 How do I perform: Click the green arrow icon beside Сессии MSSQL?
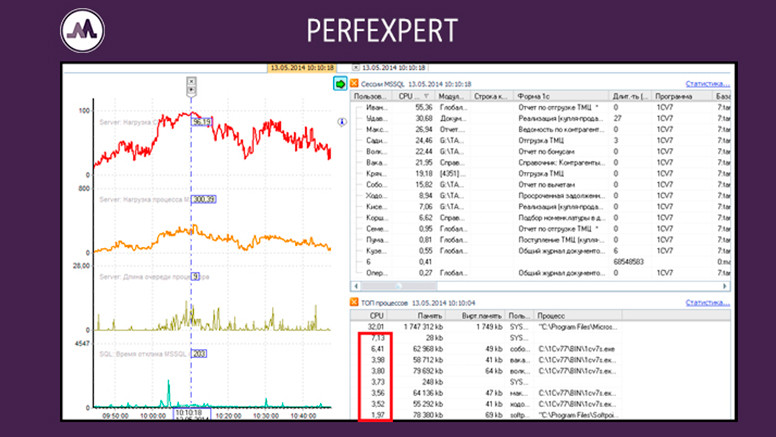(340, 84)
